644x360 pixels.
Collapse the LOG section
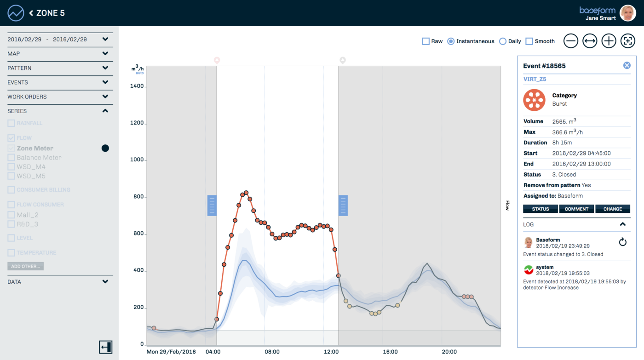click(623, 224)
